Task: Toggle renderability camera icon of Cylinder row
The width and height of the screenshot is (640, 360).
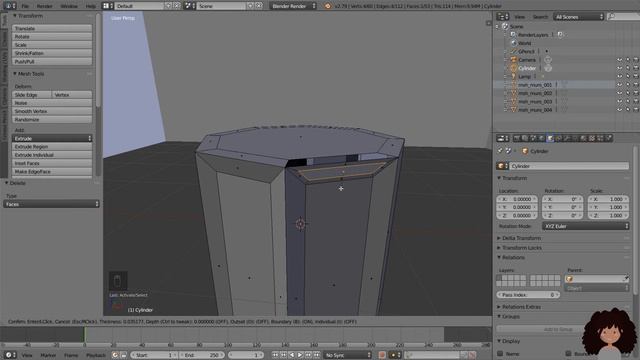Action: tap(636, 68)
